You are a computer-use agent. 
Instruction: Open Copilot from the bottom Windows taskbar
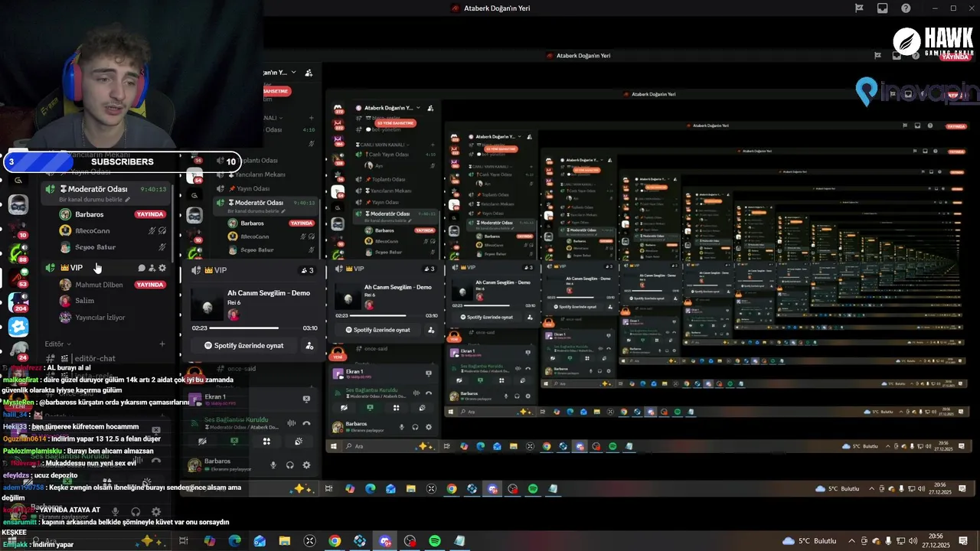coord(210,541)
